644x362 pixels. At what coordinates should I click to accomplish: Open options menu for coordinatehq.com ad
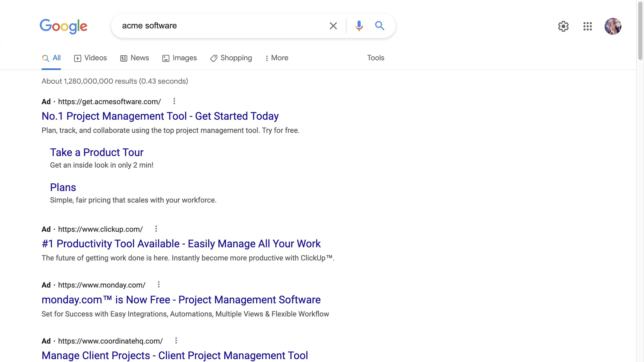(x=176, y=341)
